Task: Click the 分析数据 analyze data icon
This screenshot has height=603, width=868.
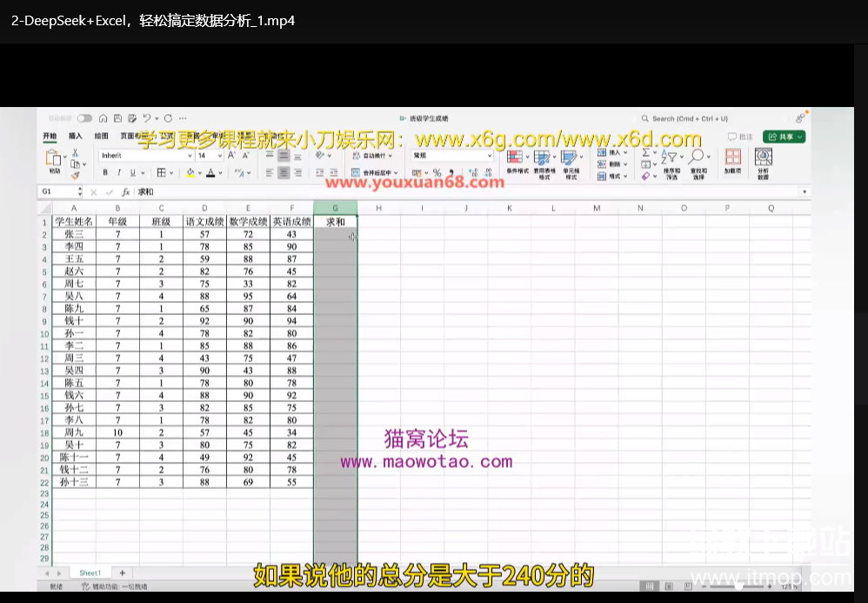Action: [x=763, y=161]
